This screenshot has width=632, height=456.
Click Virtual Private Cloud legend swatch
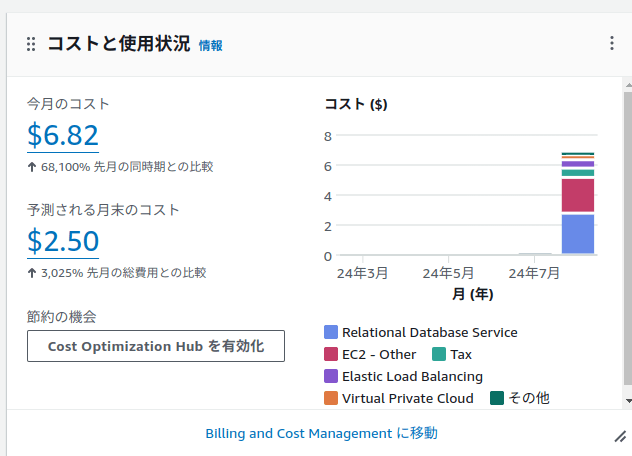point(331,398)
